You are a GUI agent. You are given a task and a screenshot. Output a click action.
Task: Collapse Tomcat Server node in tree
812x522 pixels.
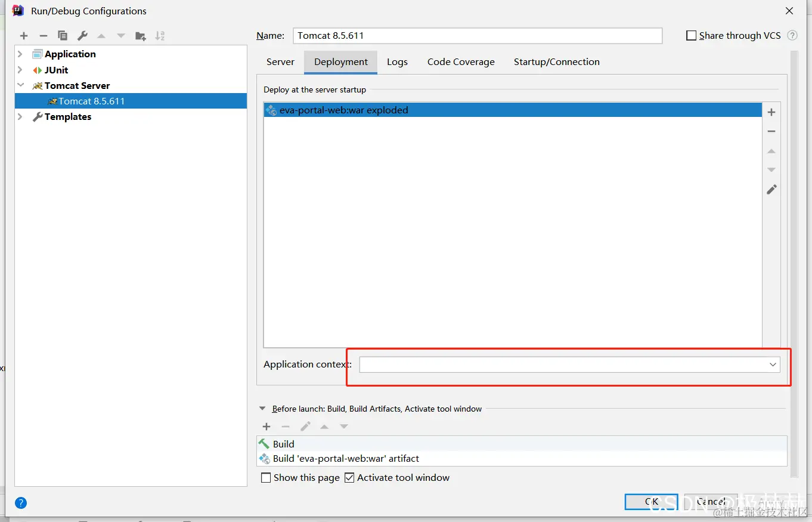[20, 85]
